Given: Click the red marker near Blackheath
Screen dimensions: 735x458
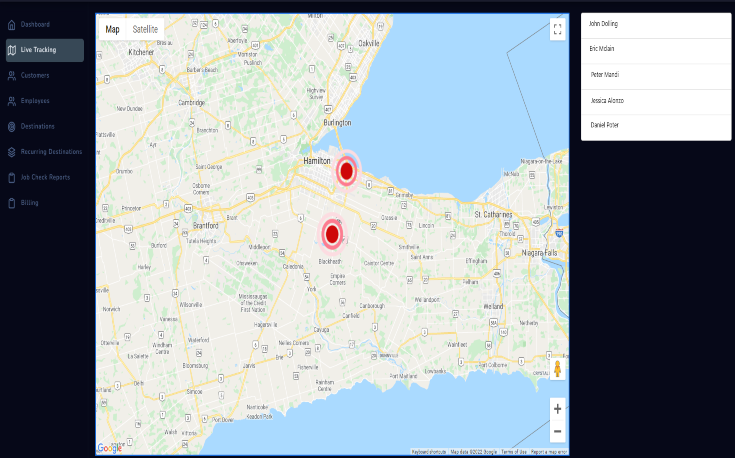Looking at the screenshot, I should (x=331, y=235).
